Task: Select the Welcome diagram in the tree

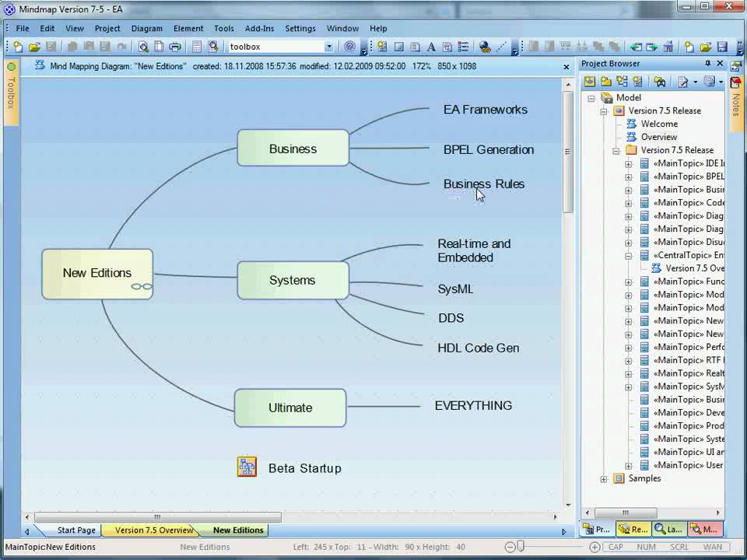Action: coord(659,124)
